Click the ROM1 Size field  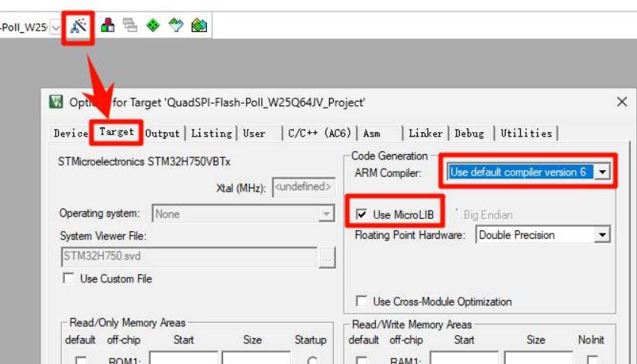coord(256,359)
